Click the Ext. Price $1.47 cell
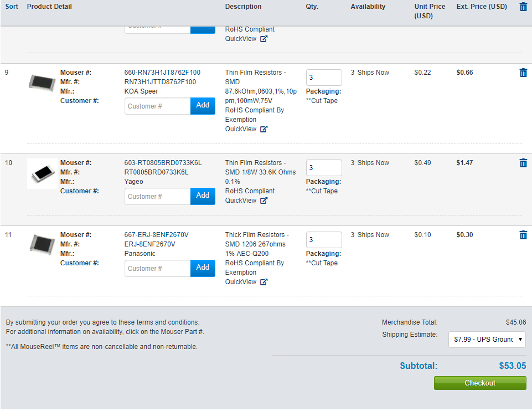Image resolution: width=532 pixels, height=411 pixels. (464, 163)
